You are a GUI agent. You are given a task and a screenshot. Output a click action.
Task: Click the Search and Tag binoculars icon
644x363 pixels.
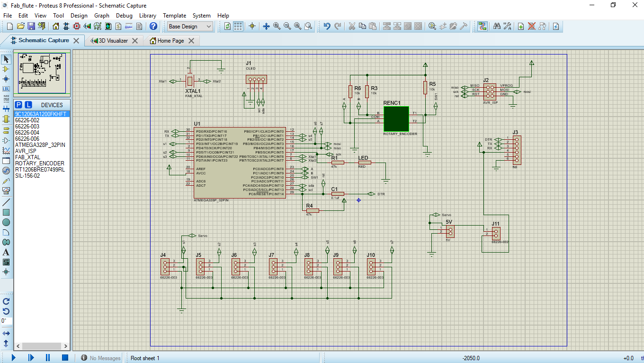pyautogui.click(x=497, y=27)
